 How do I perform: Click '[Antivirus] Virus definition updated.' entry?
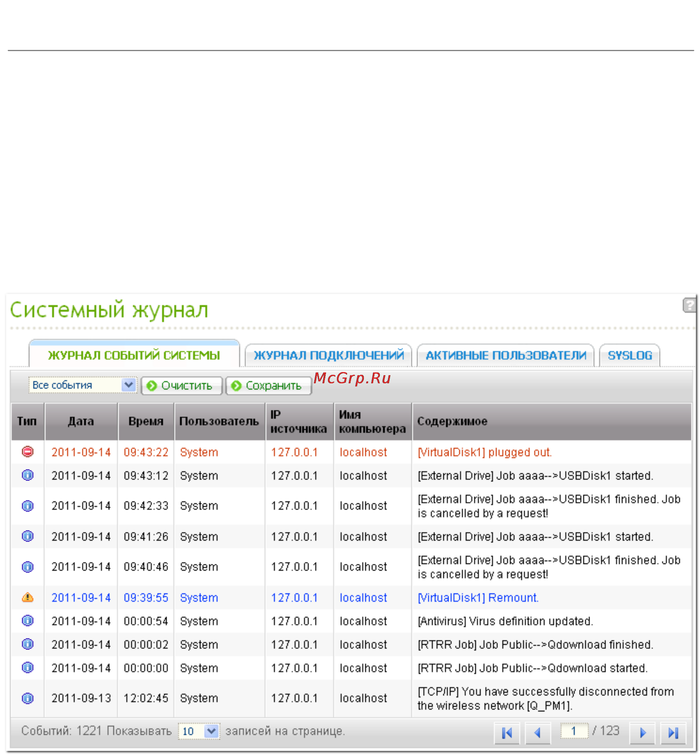coord(505,621)
